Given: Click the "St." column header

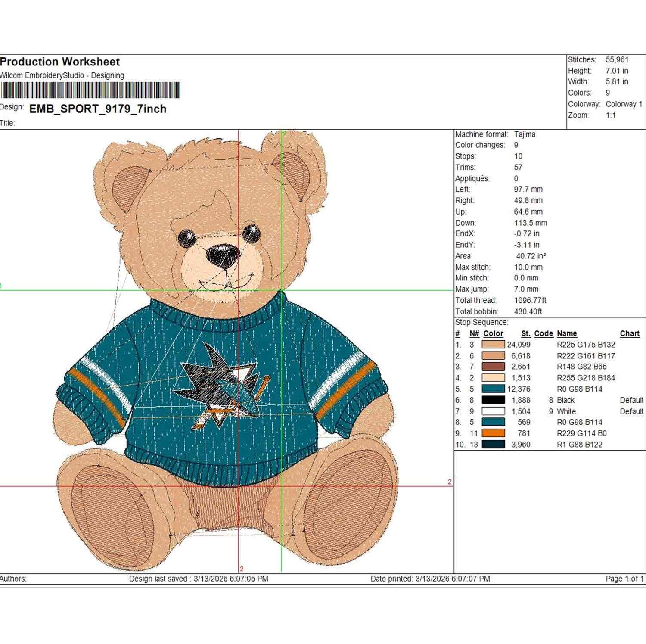Looking at the screenshot, I should click(526, 334).
